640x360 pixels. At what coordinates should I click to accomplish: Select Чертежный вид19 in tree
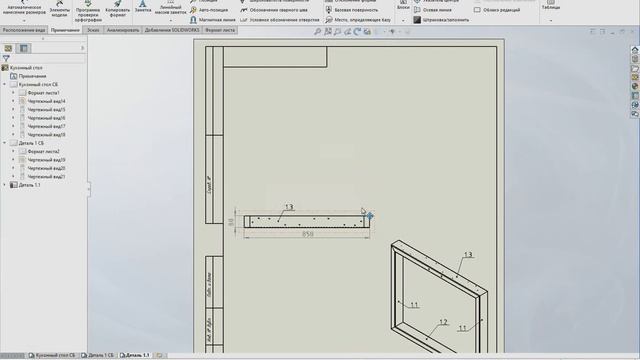(42, 160)
